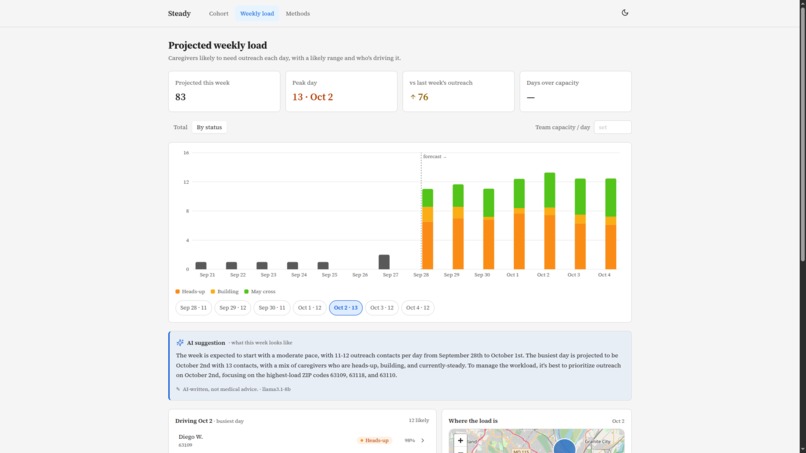Focus the Team capacity per day field

click(x=612, y=127)
